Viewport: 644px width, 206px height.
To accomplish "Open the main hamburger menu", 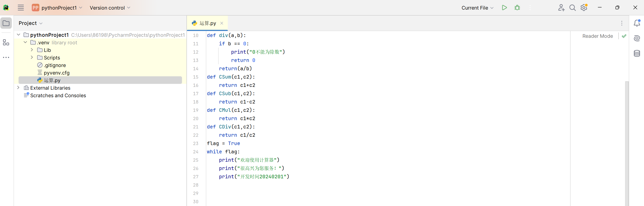I will click(21, 8).
